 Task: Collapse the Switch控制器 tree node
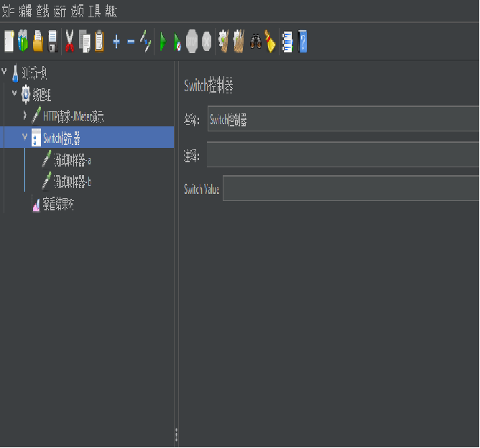click(x=25, y=136)
